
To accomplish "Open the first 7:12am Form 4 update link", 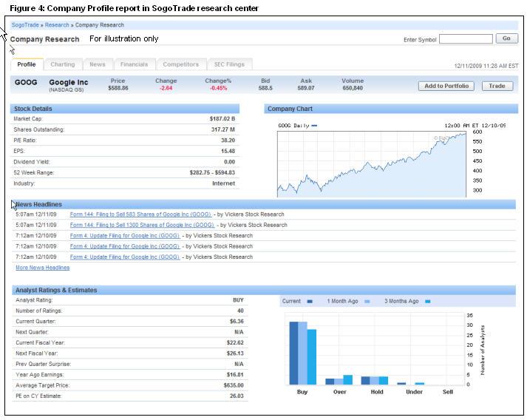I will coord(125,236).
